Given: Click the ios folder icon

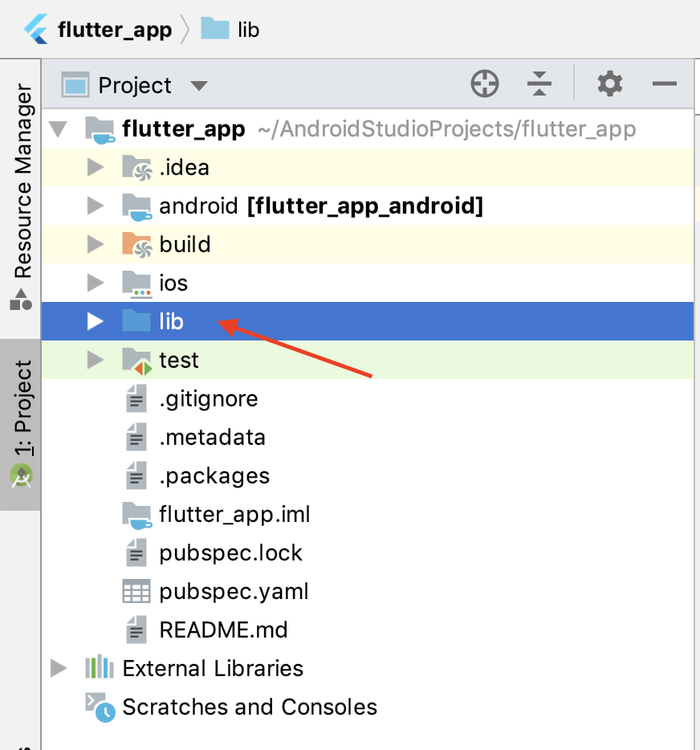Looking at the screenshot, I should click(x=137, y=284).
